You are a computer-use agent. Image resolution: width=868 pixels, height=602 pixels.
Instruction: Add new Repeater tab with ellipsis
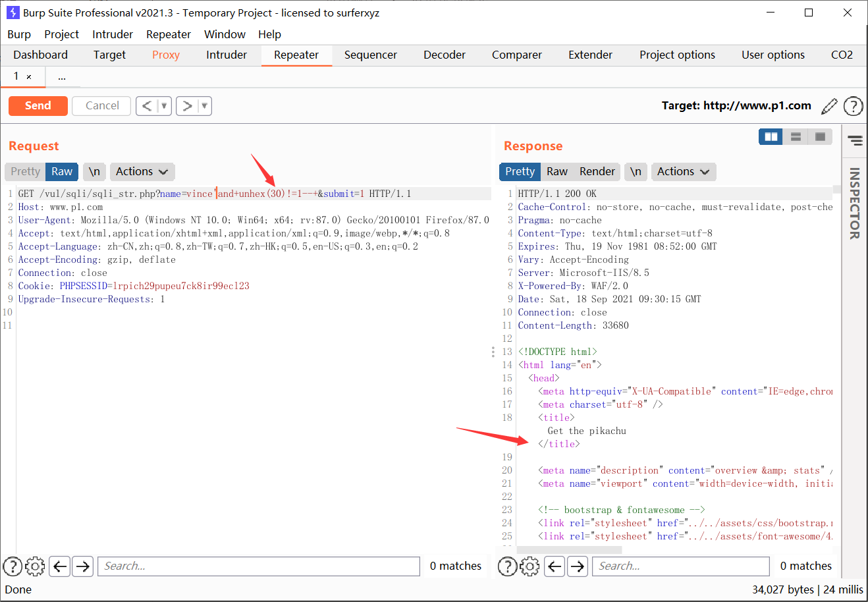(x=62, y=78)
